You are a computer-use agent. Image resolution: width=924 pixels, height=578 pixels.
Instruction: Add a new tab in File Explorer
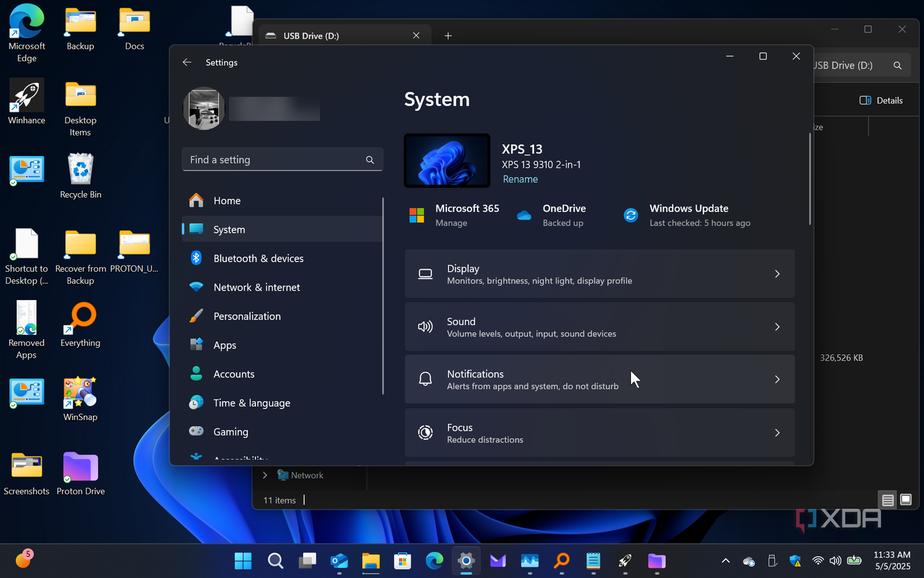click(x=448, y=36)
